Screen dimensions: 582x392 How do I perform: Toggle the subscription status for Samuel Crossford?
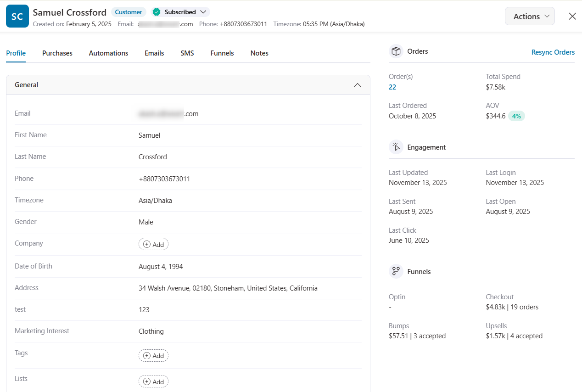tap(180, 12)
